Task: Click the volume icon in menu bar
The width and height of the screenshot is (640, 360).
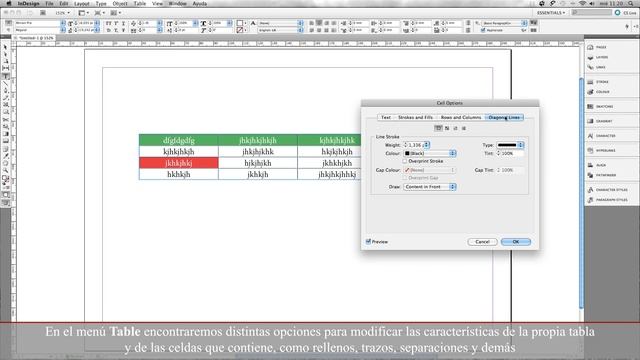Action: [x=592, y=3]
